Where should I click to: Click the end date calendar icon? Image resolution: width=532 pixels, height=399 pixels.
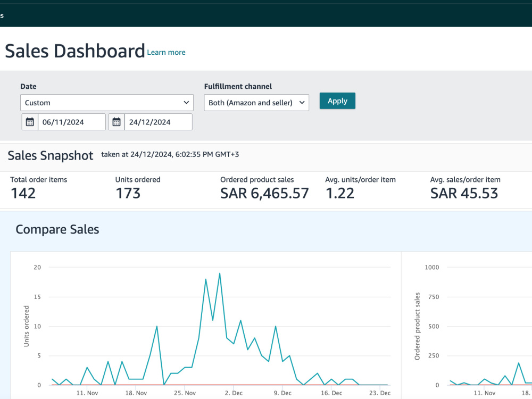(117, 122)
